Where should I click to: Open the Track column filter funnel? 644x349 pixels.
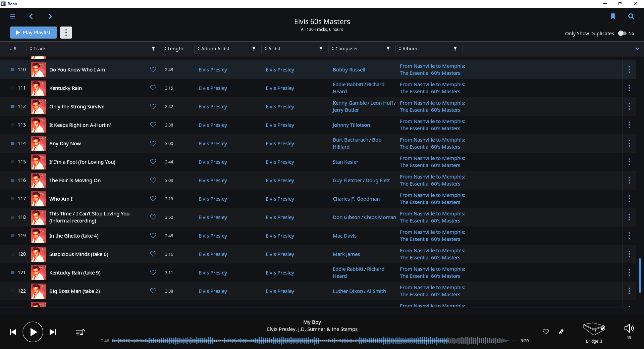(x=153, y=49)
